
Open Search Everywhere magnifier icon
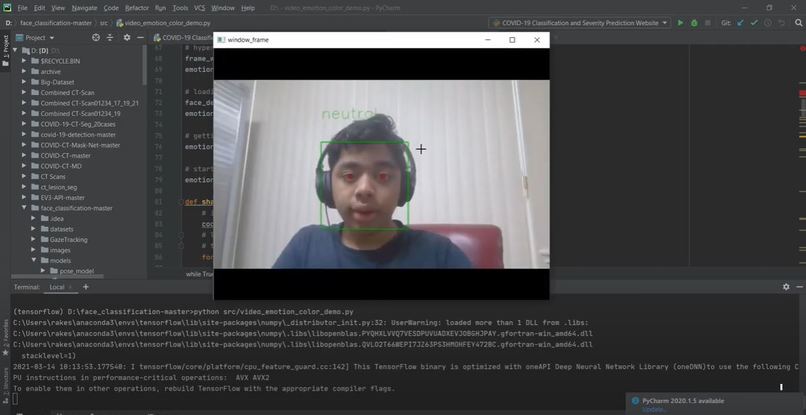pos(798,23)
